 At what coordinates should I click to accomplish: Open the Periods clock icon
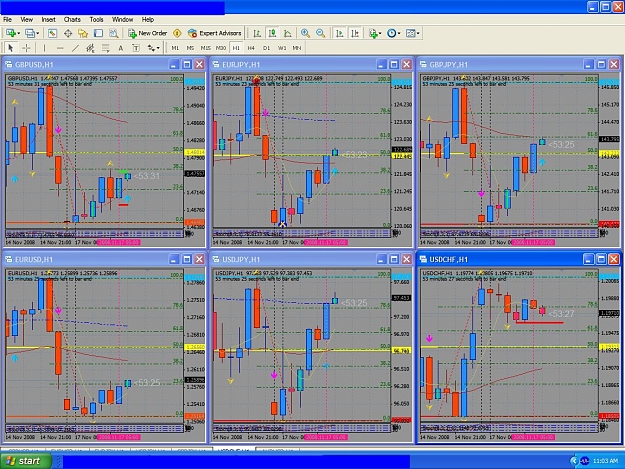(x=391, y=33)
